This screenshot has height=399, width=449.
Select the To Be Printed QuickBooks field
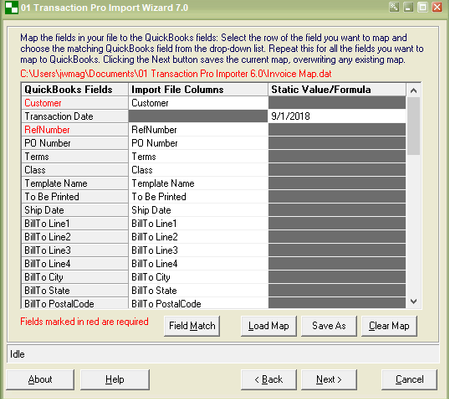point(75,197)
